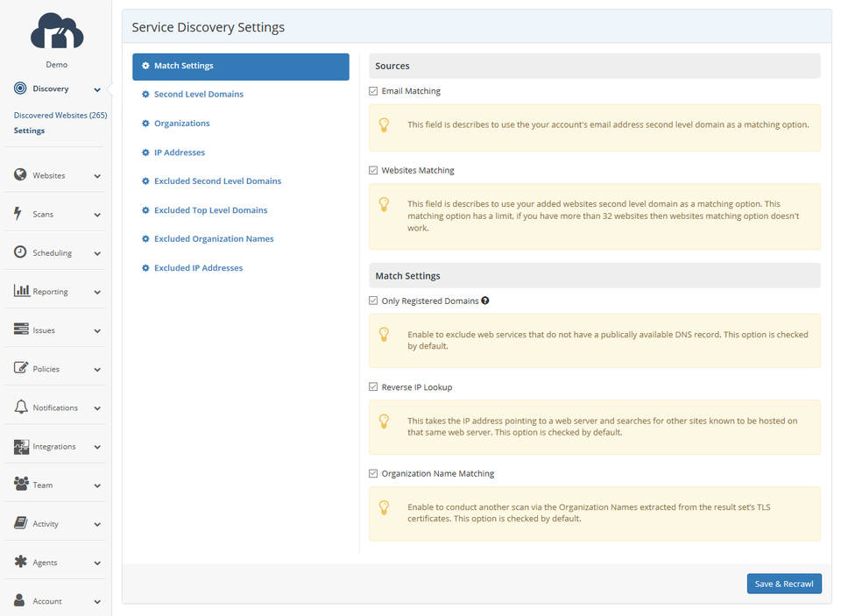Switch to Excluded IP Addresses tab
The height and width of the screenshot is (616, 841).
point(198,268)
